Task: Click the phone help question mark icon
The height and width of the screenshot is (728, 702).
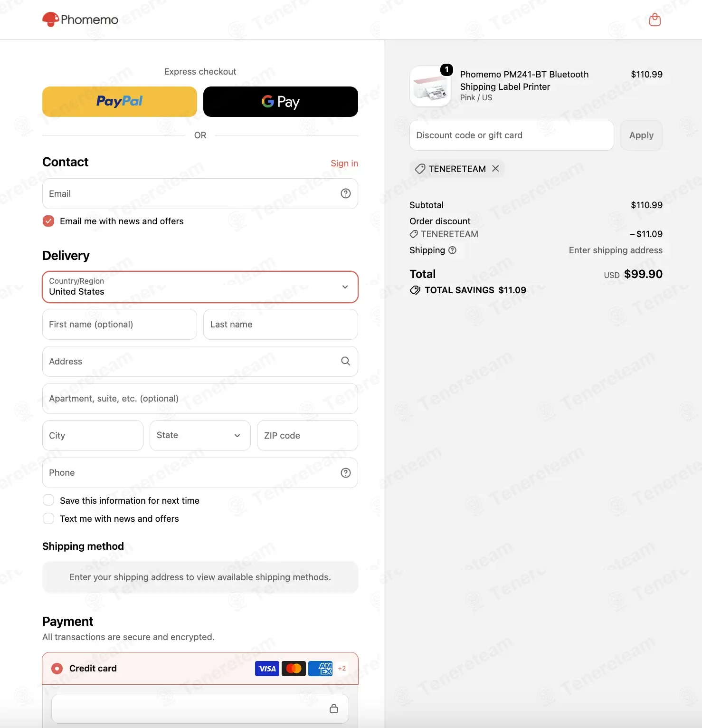Action: [346, 473]
